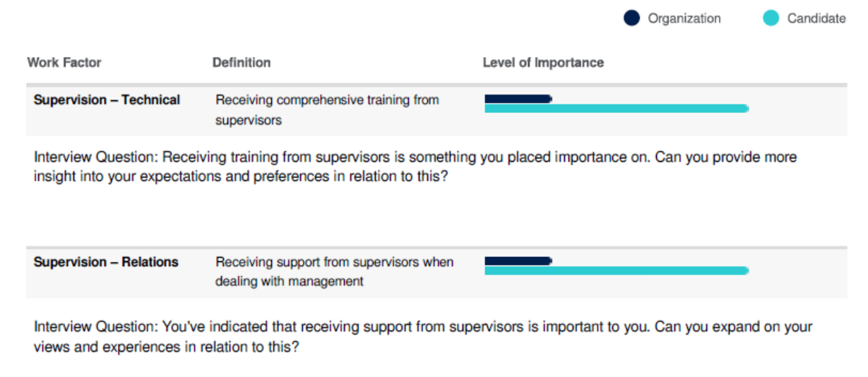Click the Organization bar for Supervision – Technical
868x377 pixels.
pyautogui.click(x=518, y=99)
